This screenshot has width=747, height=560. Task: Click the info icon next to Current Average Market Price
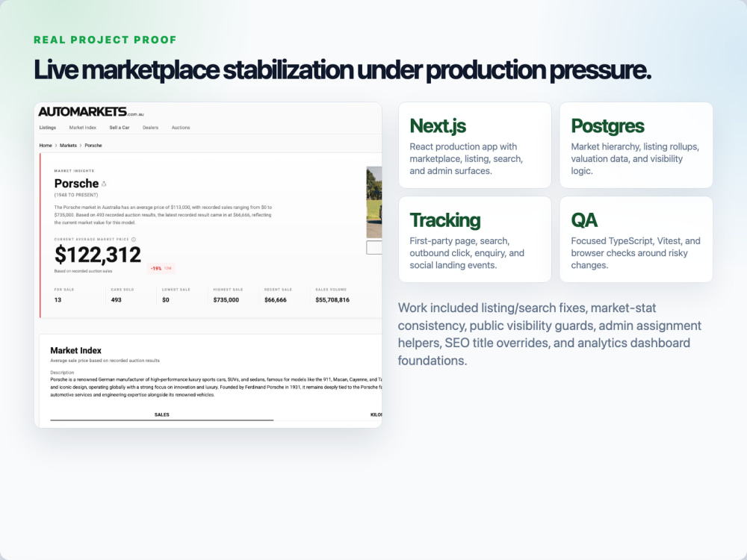134,240
